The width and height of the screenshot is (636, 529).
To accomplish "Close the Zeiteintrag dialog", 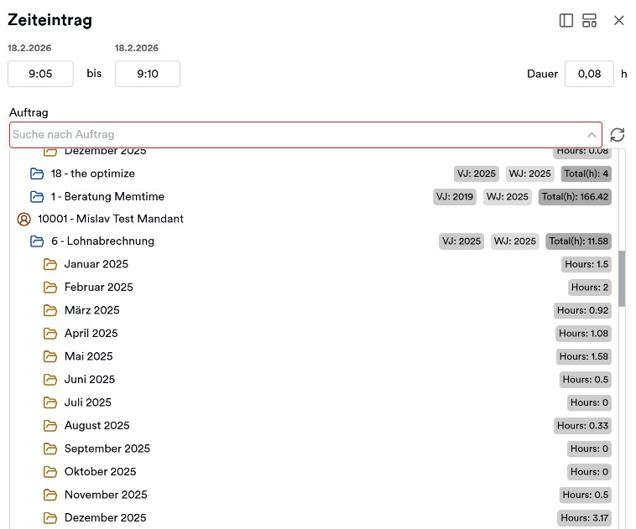I will (x=618, y=21).
